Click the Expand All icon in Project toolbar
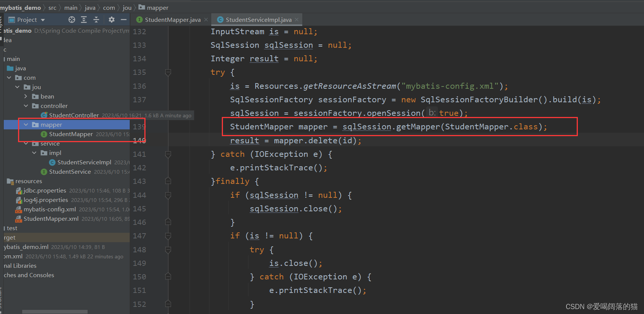Screen dimensions: 644x314 [84, 20]
